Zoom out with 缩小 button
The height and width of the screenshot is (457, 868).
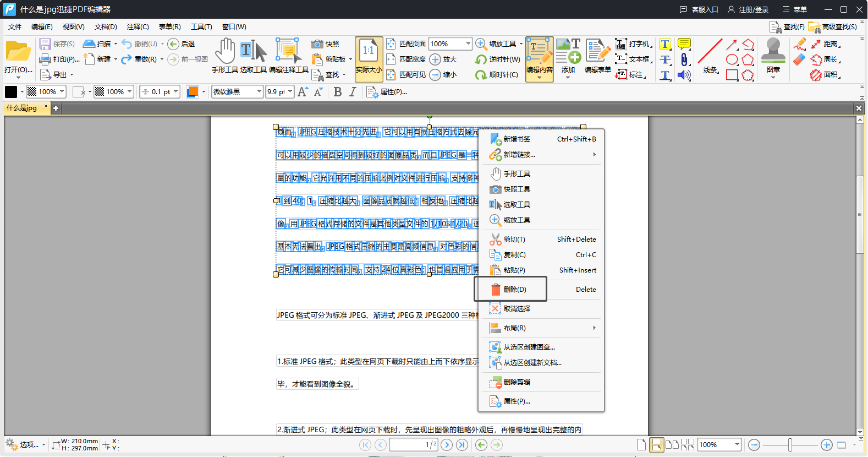443,74
